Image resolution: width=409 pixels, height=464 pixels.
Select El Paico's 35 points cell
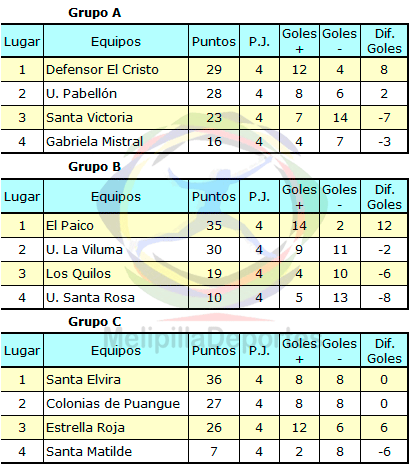pos(214,226)
